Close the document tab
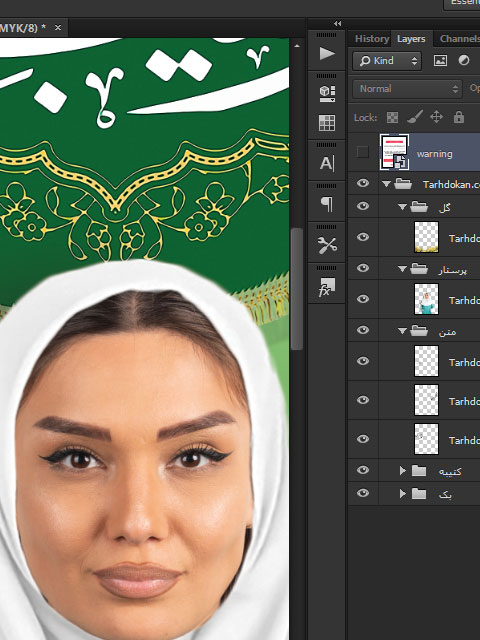Screen dimensions: 480x640 click(58, 27)
